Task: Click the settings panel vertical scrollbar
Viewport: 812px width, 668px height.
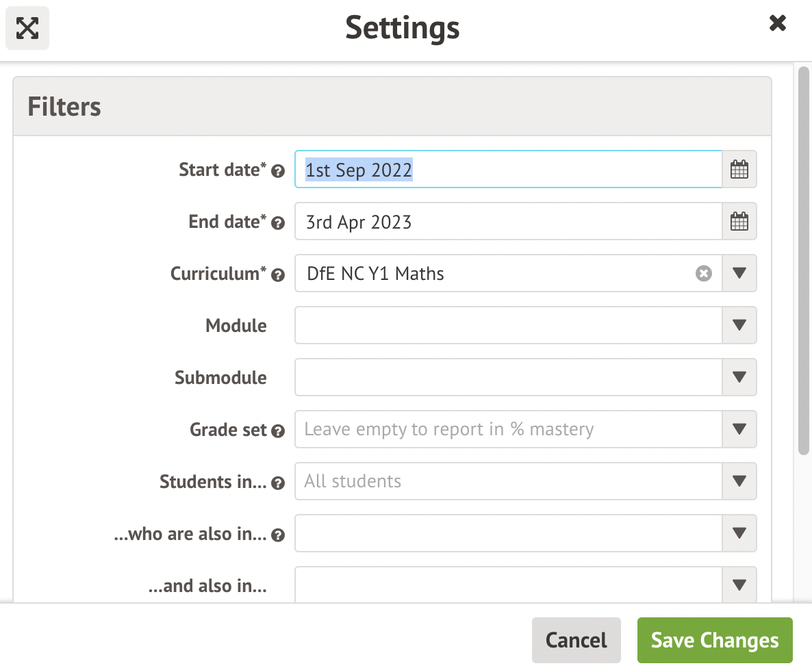Action: pos(804,260)
